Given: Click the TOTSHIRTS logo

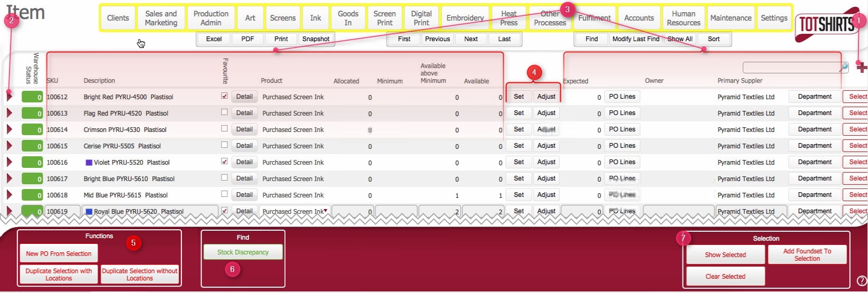Looking at the screenshot, I should click(825, 25).
